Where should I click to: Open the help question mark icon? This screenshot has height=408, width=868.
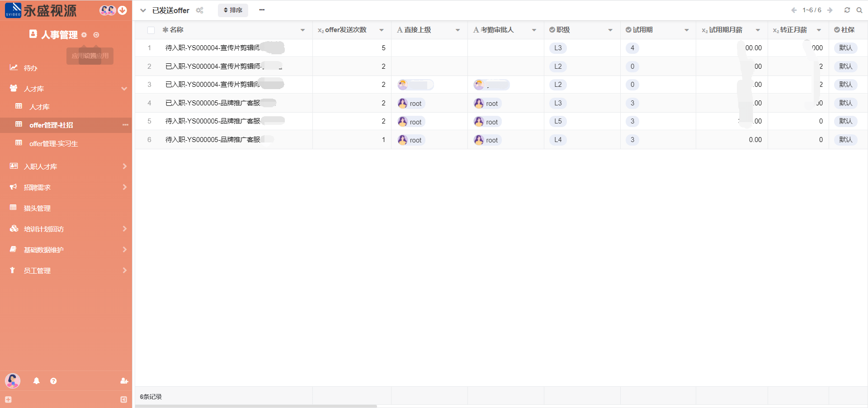[53, 381]
